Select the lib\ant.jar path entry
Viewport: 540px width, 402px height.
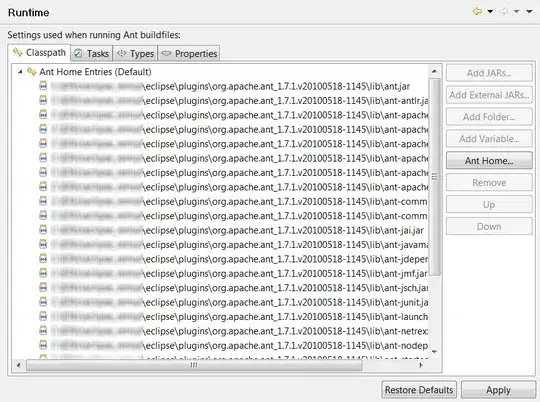coord(230,86)
